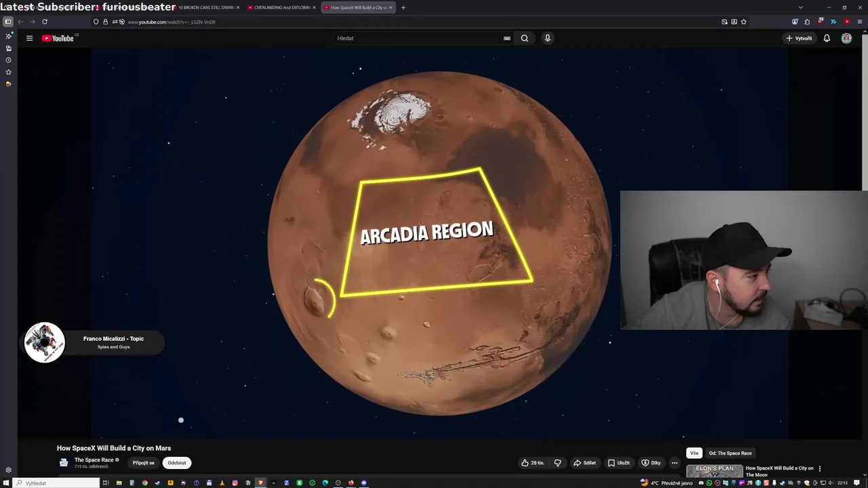Open sidebar history clock icon

(8, 60)
